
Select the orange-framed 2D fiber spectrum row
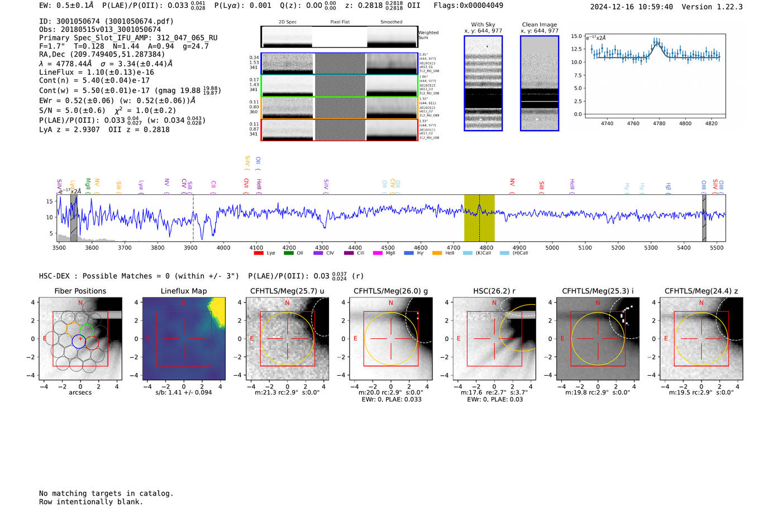339,108
